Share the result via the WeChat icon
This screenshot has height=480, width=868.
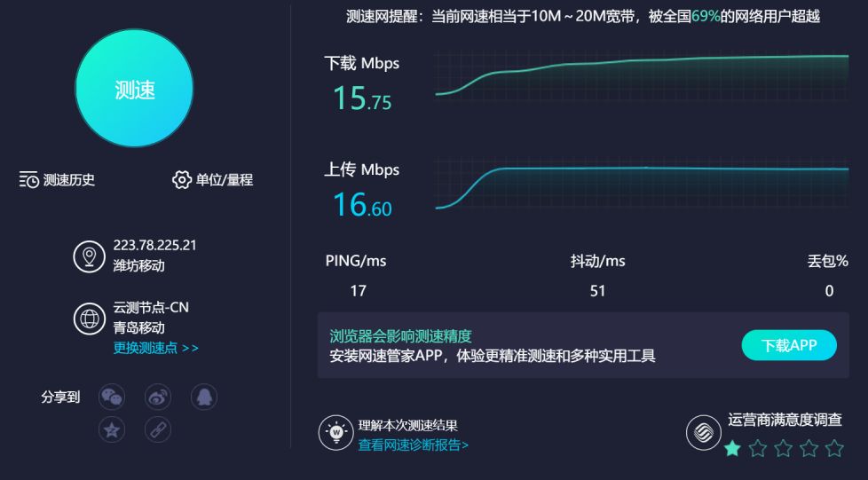[x=112, y=397]
